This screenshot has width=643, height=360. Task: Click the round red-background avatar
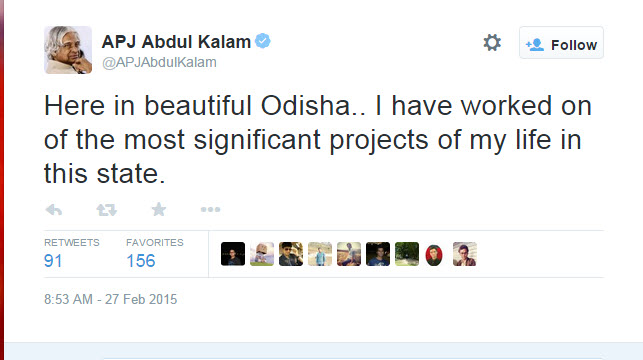pos(434,255)
